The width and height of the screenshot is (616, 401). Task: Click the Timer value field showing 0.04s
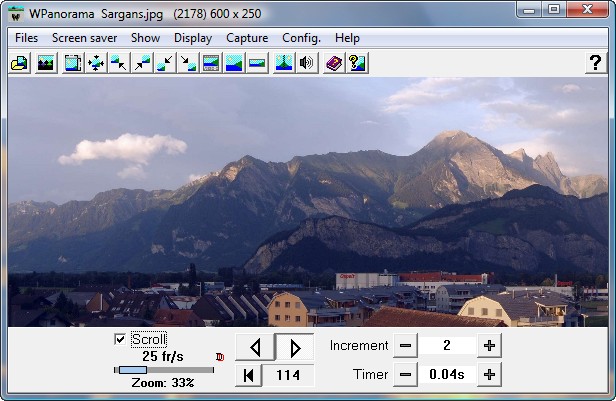[x=447, y=375]
